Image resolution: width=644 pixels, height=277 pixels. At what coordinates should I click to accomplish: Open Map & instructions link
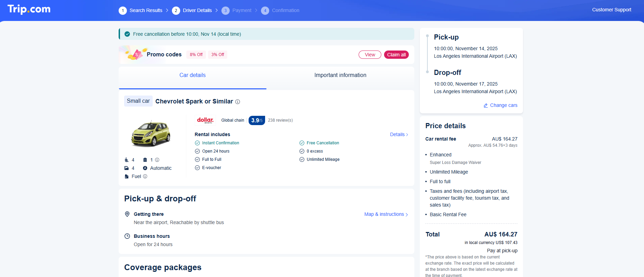pyautogui.click(x=386, y=214)
